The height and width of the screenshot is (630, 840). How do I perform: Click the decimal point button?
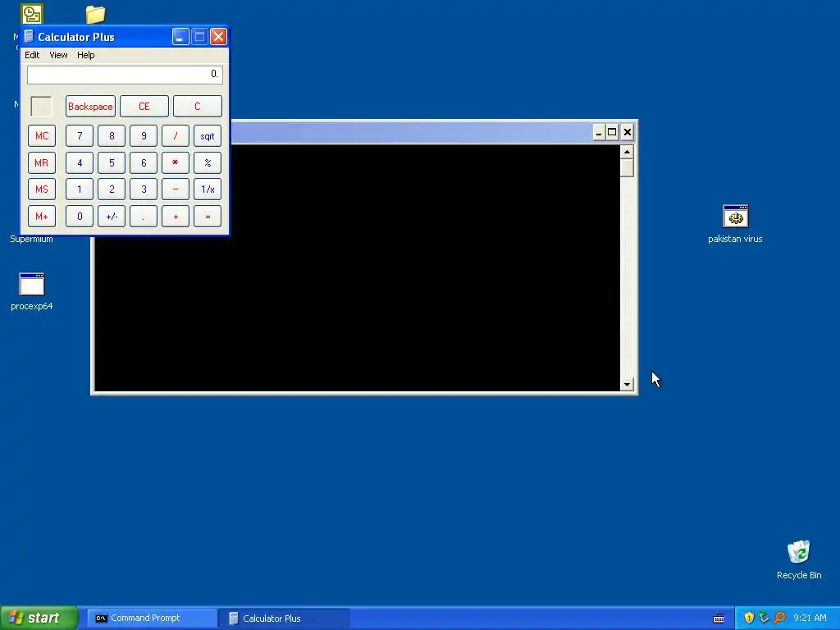[x=144, y=216]
